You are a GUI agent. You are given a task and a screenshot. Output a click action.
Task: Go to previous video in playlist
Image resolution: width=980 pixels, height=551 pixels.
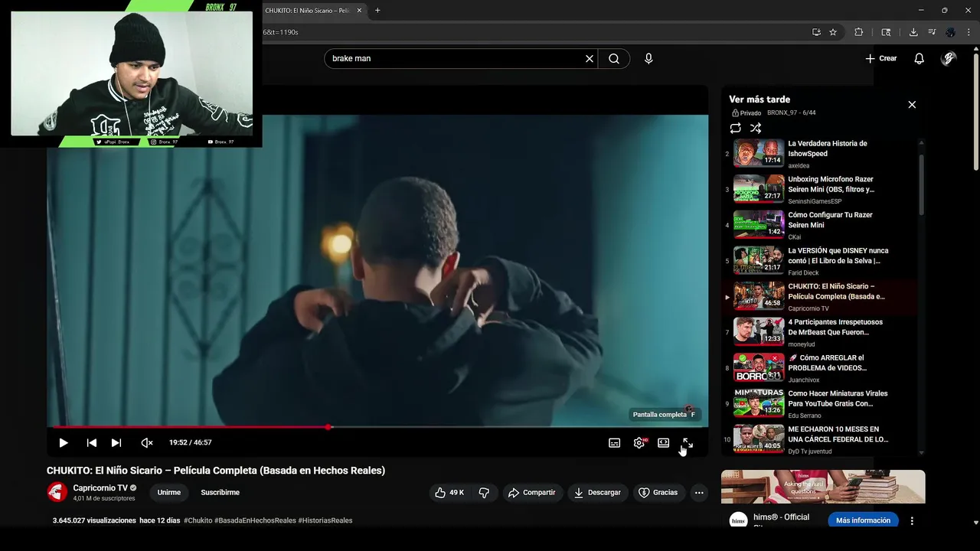click(x=91, y=442)
